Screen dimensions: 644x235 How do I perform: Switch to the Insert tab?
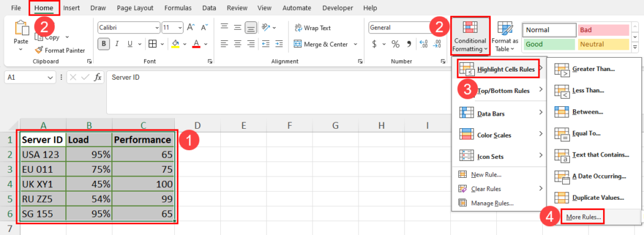pyautogui.click(x=72, y=8)
